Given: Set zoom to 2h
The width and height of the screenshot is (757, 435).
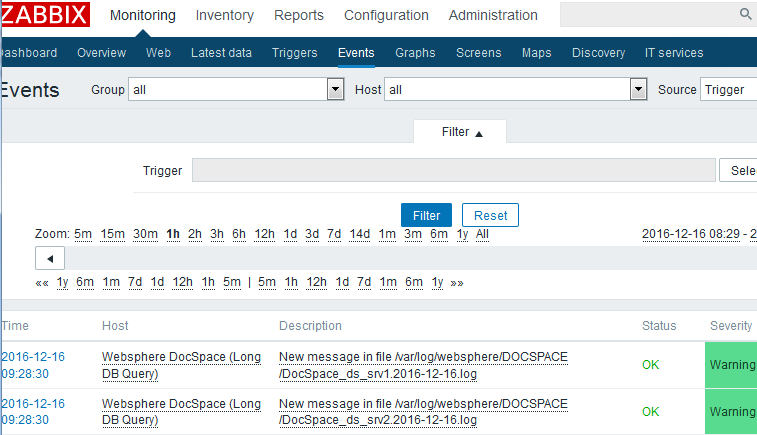Looking at the screenshot, I should point(195,234).
